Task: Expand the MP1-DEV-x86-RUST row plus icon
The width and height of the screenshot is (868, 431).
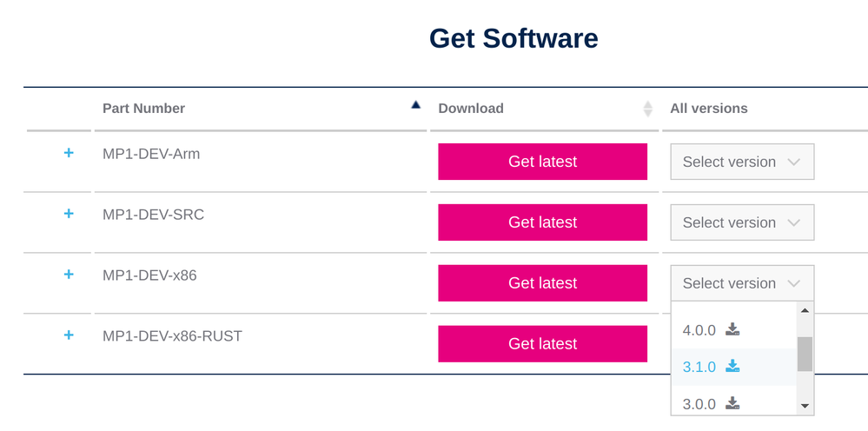Action: [69, 335]
